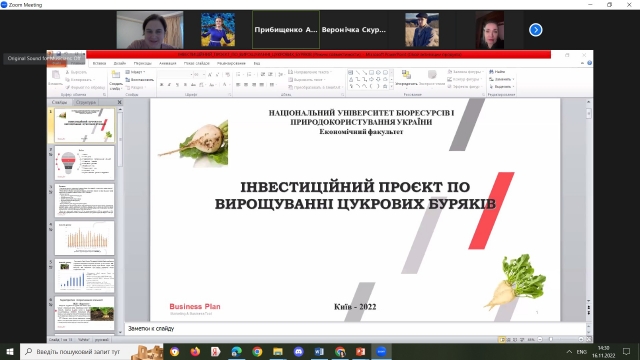Center the text
This screenshot has width=640, height=360.
point(246,84)
